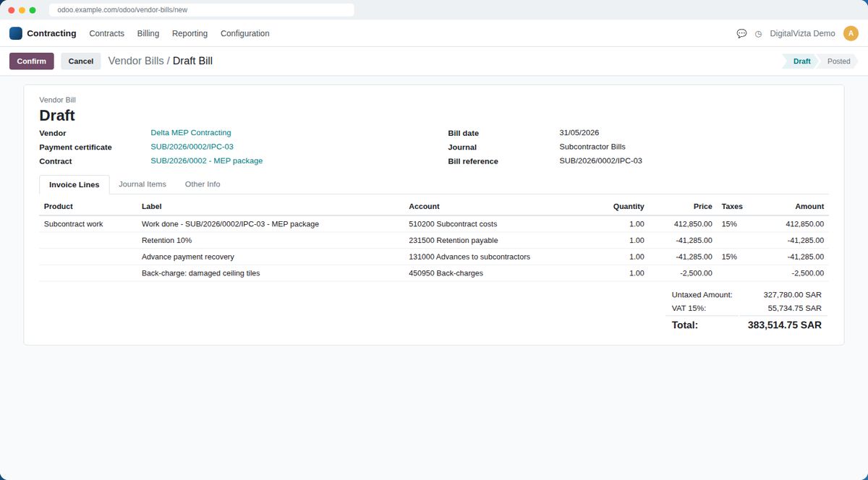The height and width of the screenshot is (480, 868).
Task: Click the 15% tax on Subcontract work line
Action: [729, 224]
